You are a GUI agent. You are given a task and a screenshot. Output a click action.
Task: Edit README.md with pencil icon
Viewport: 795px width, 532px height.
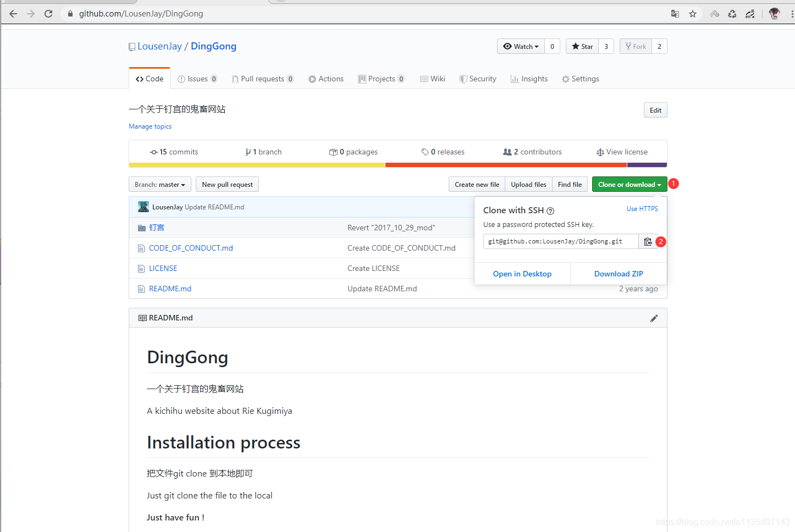pyautogui.click(x=654, y=318)
